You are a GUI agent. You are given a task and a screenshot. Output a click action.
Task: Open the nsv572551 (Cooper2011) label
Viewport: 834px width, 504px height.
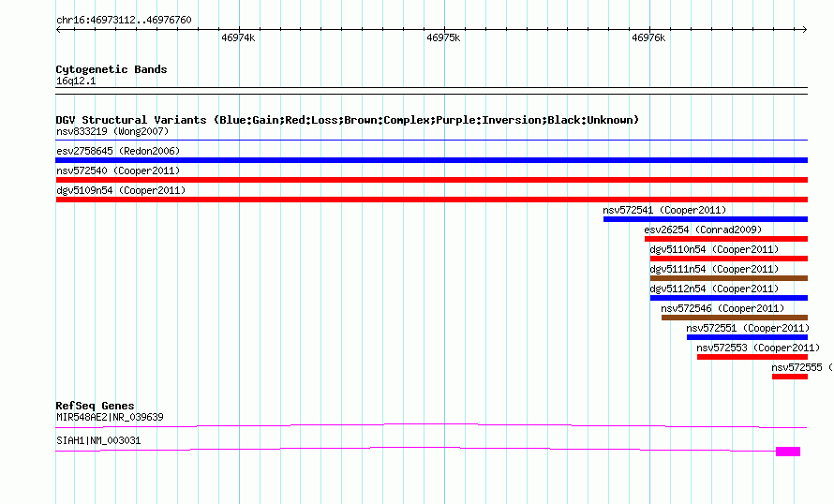pos(748,328)
